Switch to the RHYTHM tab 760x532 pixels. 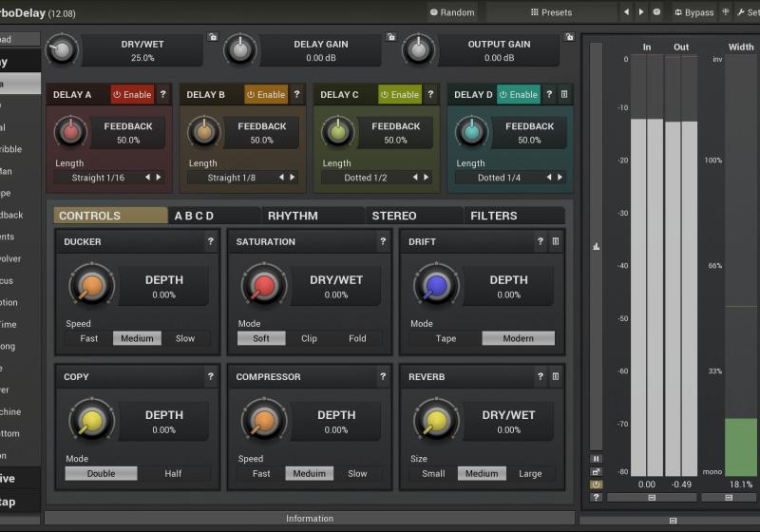[293, 216]
